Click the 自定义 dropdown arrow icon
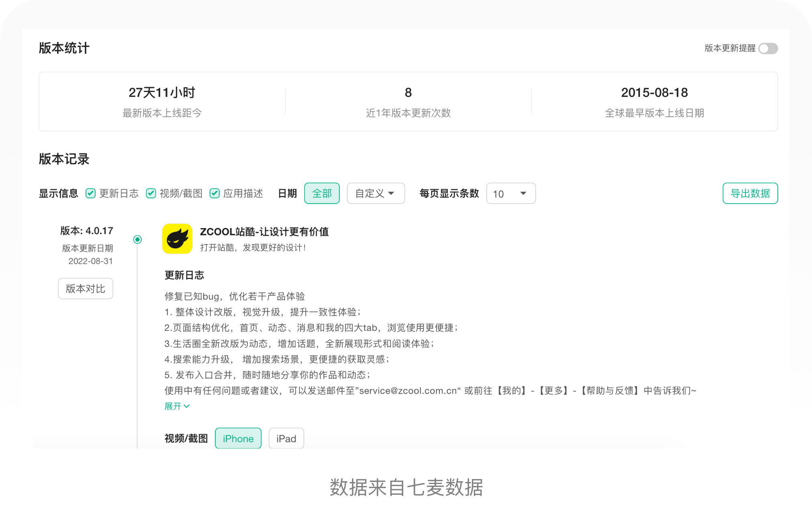The width and height of the screenshot is (812, 531). tap(391, 194)
